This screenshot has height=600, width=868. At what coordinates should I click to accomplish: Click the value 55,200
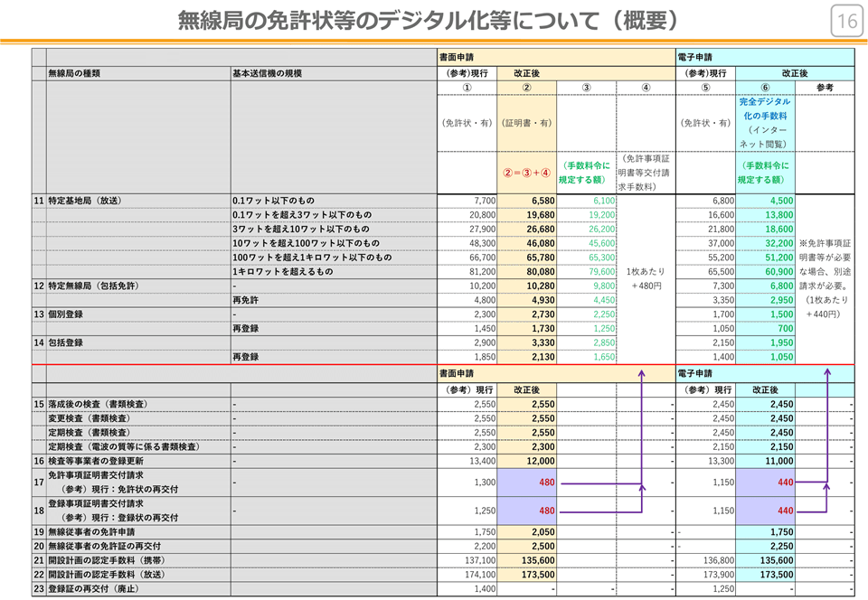pyautogui.click(x=722, y=258)
